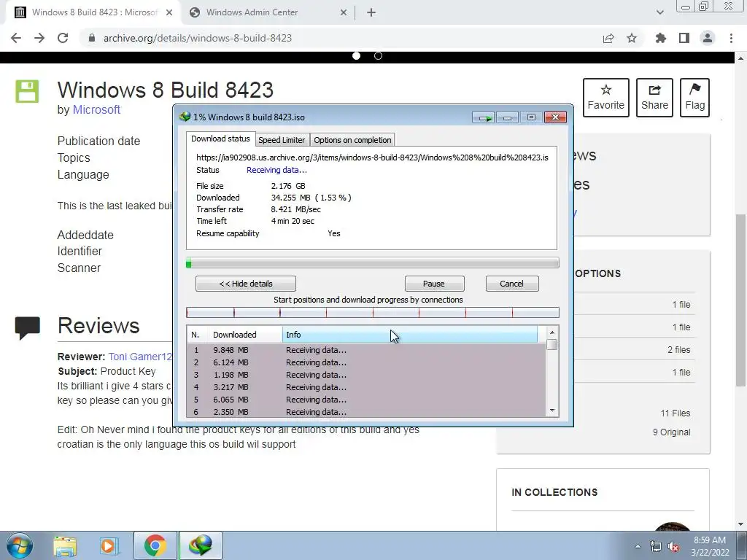
Task: Open the Speed Limiter tab
Action: (x=282, y=140)
